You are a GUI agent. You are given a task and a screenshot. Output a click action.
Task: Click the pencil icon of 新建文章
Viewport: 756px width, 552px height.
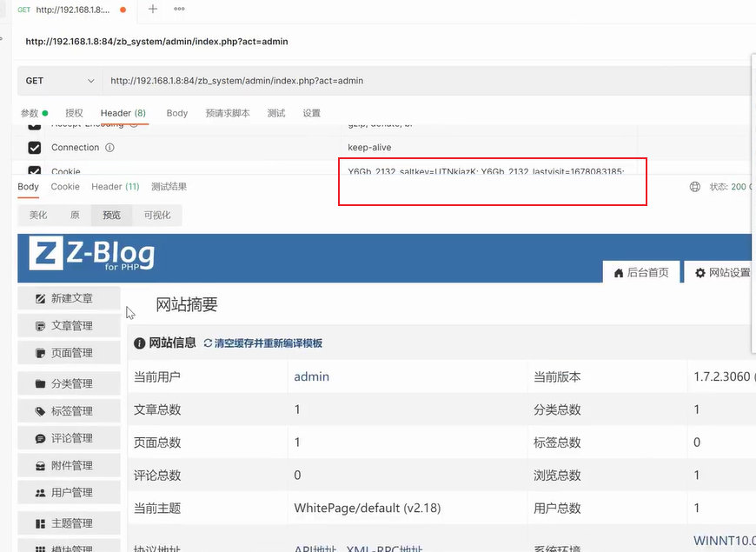click(41, 299)
